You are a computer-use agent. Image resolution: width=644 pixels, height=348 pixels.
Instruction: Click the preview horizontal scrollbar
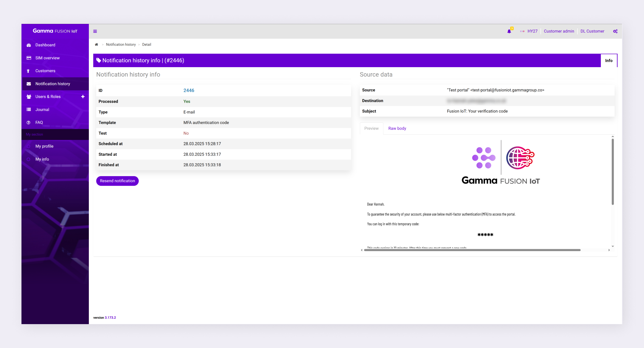pos(472,250)
